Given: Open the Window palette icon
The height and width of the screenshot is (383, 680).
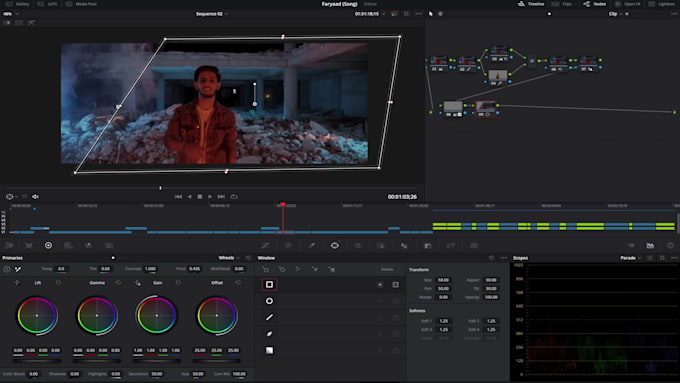Looking at the screenshot, I should (x=335, y=246).
